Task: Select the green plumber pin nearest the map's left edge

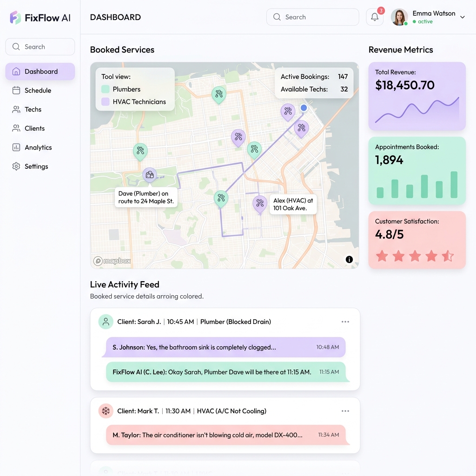Action: click(x=140, y=151)
